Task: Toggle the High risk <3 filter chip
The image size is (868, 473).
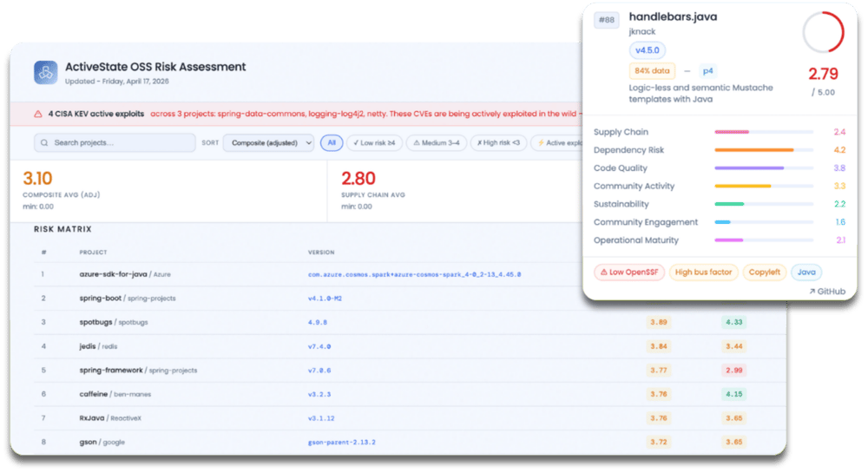Action: 498,142
